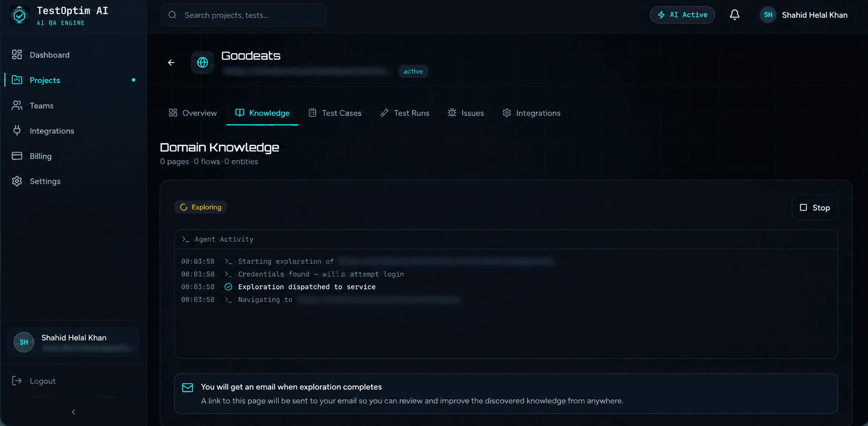Click the search magnifier icon
Viewport: 868px width, 426px height.
(172, 15)
